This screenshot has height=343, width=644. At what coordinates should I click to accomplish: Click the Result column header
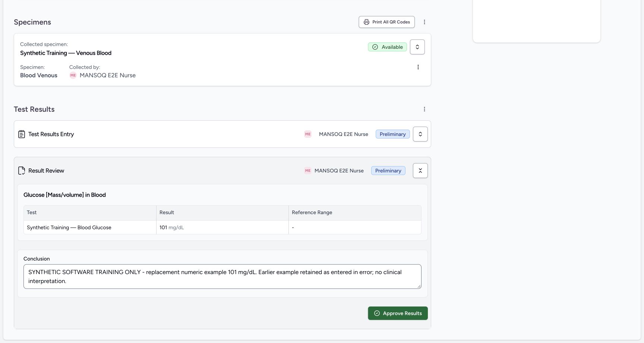coord(222,213)
